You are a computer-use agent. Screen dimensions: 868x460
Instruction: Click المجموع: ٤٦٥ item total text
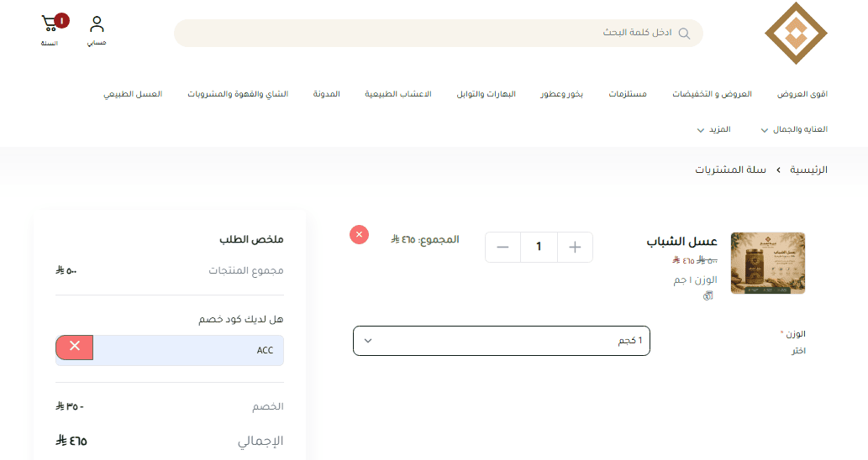pos(425,239)
